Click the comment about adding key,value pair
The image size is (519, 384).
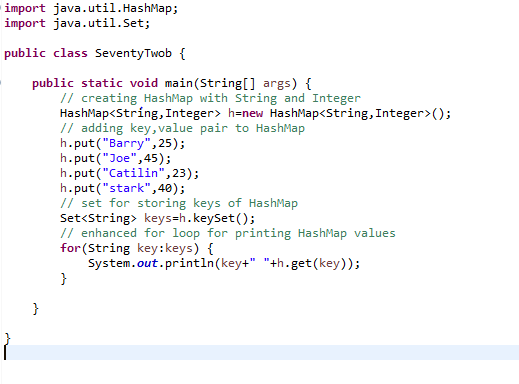[x=182, y=128]
